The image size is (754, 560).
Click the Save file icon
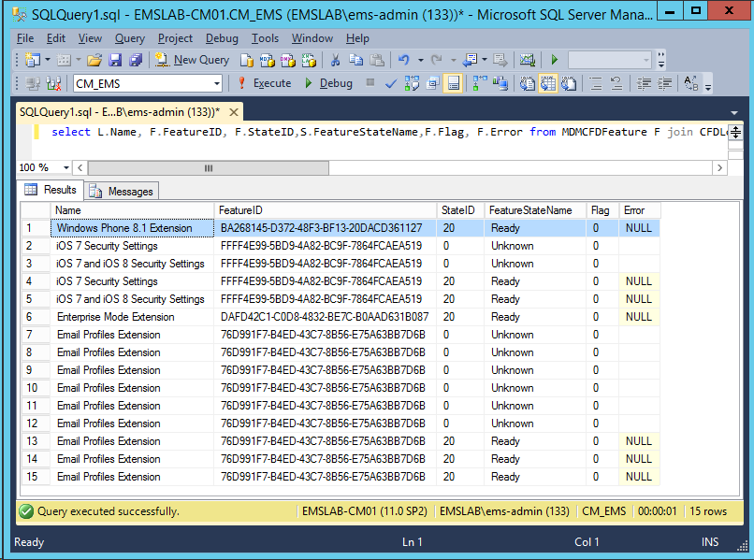coord(115,60)
